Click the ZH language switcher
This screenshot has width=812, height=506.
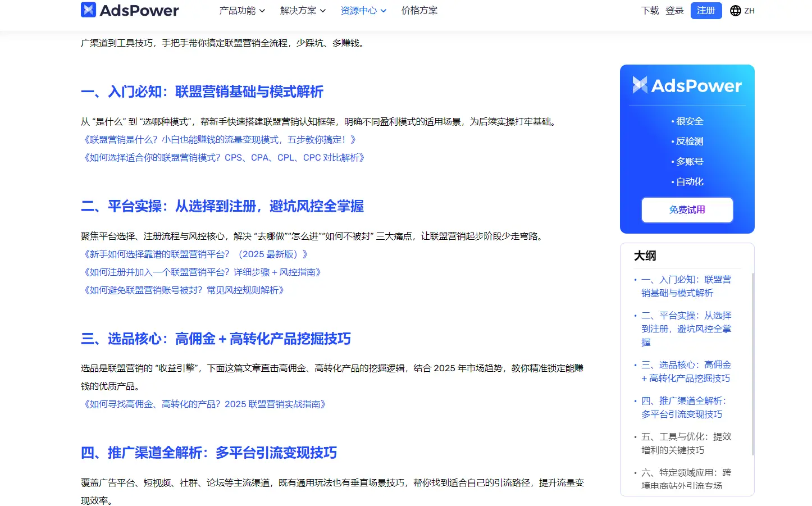(x=747, y=10)
